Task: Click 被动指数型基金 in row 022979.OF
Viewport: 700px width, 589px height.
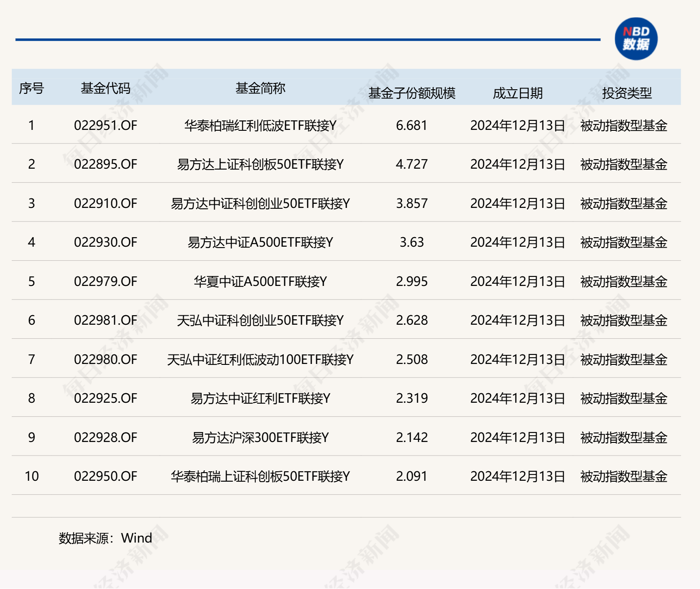Action: click(x=624, y=281)
